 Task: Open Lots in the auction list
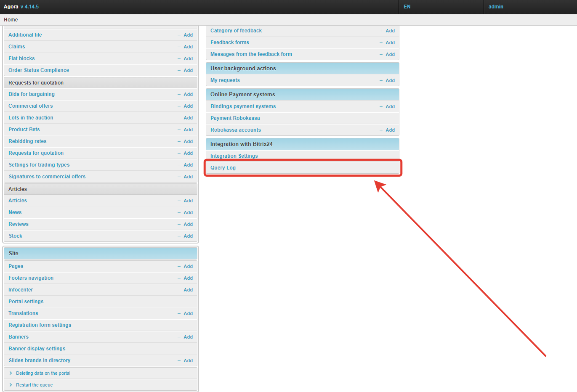point(31,118)
